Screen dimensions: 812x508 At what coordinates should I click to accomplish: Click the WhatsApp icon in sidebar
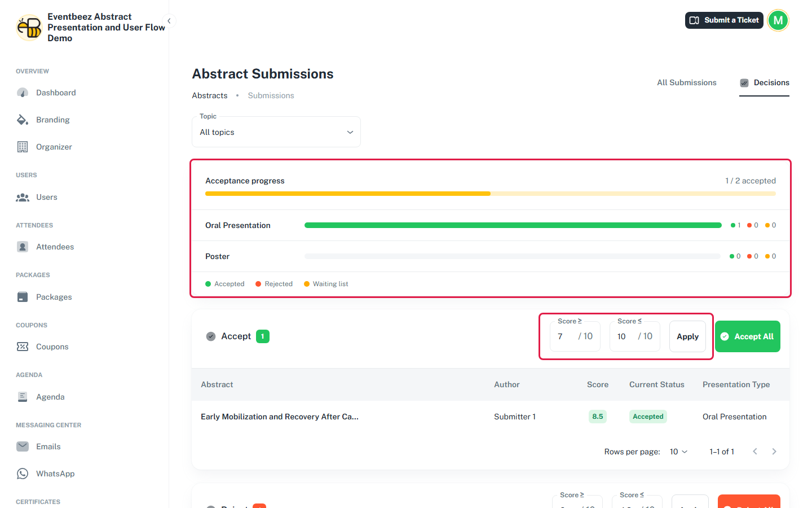[23, 474]
